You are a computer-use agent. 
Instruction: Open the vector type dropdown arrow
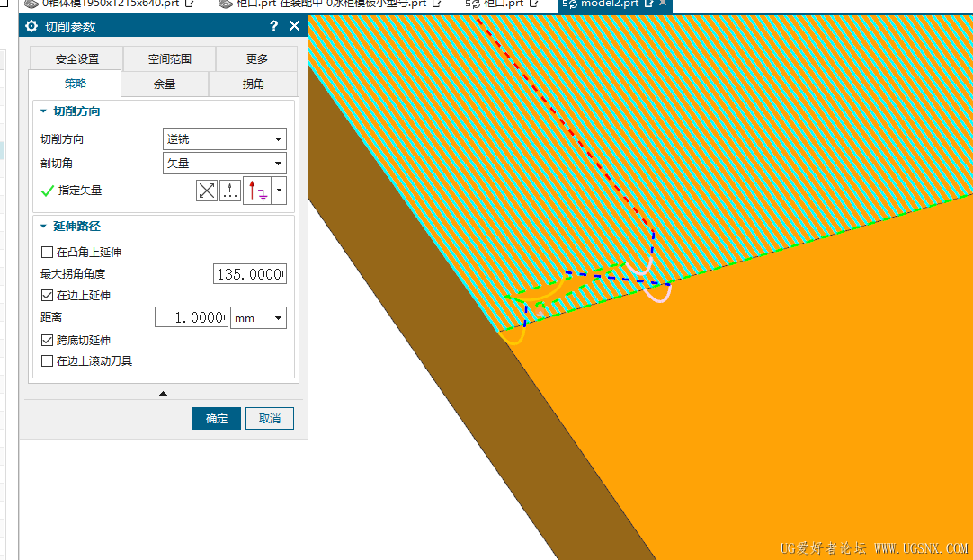point(280,191)
